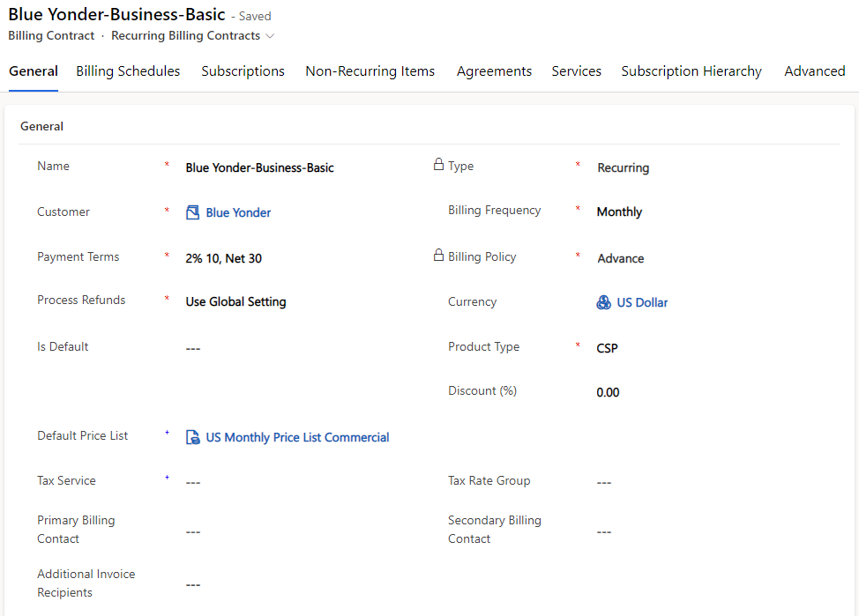The image size is (859, 616).
Task: Click the US Dollar currency icon
Action: click(603, 302)
